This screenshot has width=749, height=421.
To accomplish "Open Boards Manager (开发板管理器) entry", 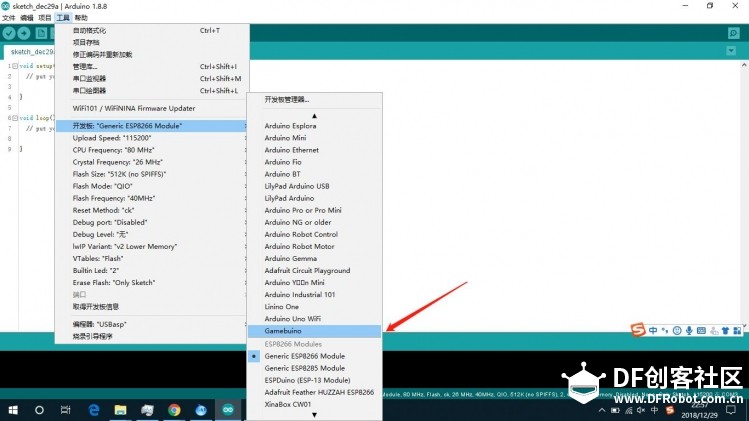I will click(x=315, y=99).
